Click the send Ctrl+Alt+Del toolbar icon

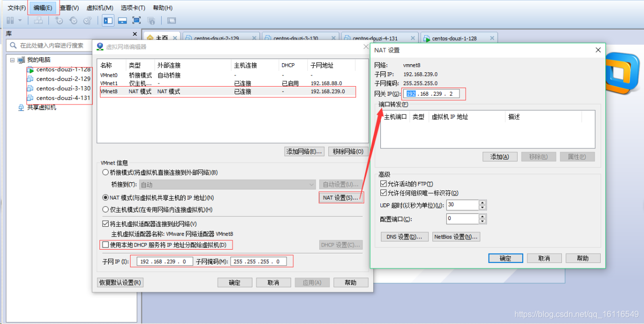38,20
